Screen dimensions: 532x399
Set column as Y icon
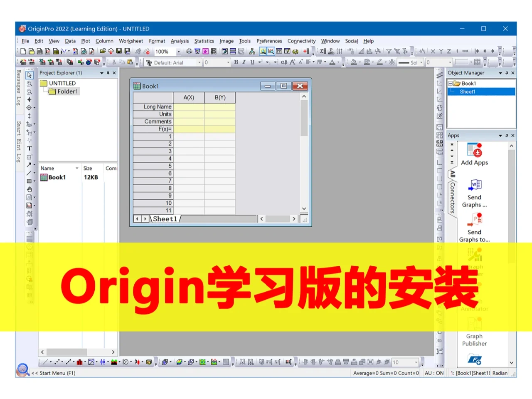(x=441, y=51)
